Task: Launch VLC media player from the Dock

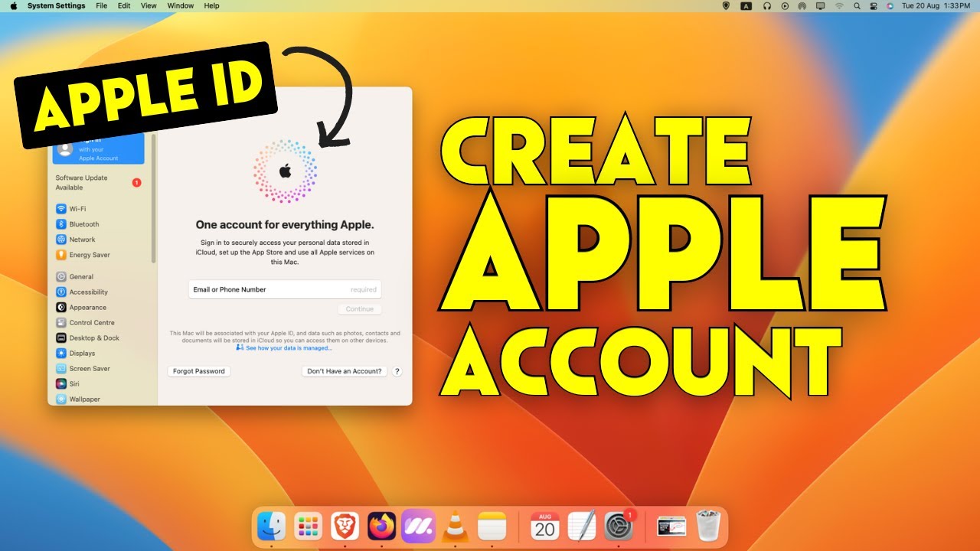Action: [456, 527]
